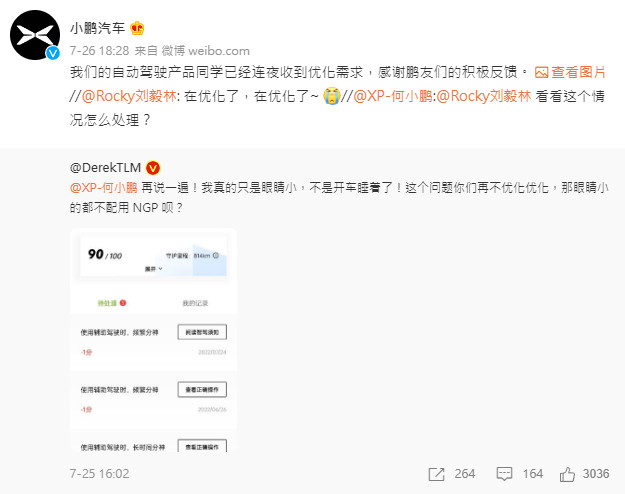625x494 pixels.
Task: Click the 小鹏汽车 account name
Action: click(98, 28)
